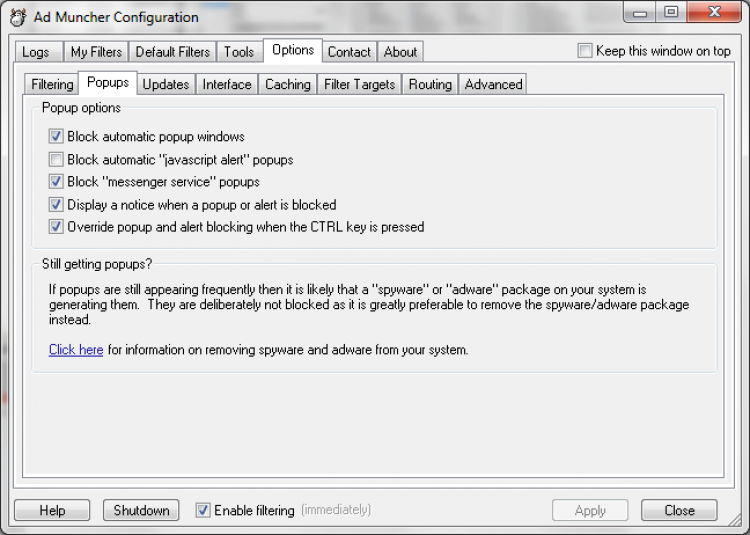Disable the Enable filtering checkbox
The width and height of the screenshot is (750, 535).
203,510
